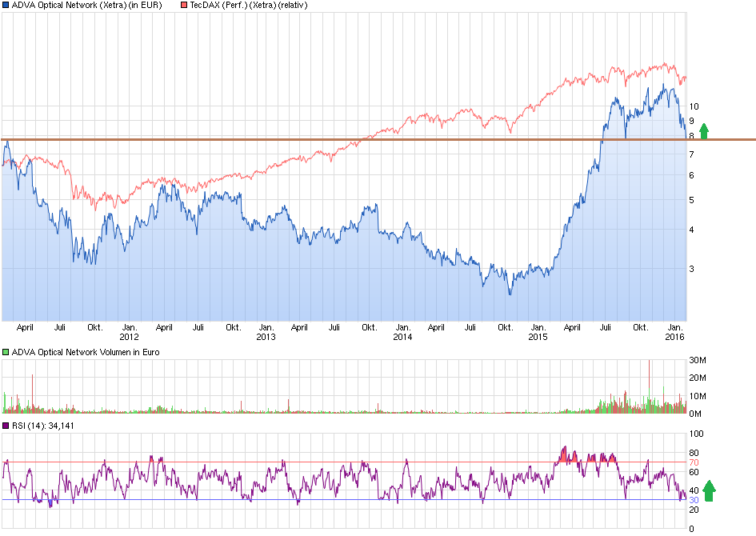
Task: Select the "TecDAX (Perf.) (Xetra) (relativ)" legend text
Action: (x=248, y=5)
